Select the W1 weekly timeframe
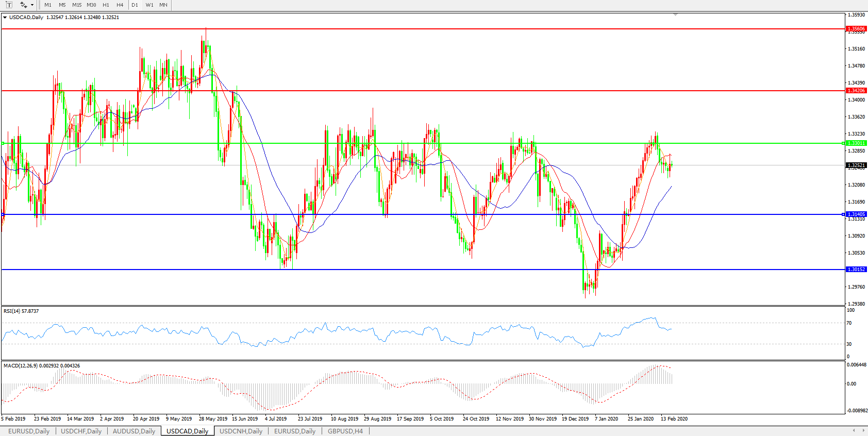Image resolution: width=868 pixels, height=436 pixels. [149, 5]
